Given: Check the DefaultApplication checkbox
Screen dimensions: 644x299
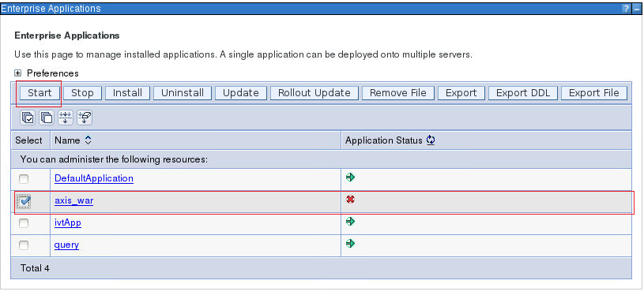Looking at the screenshot, I should [x=24, y=179].
